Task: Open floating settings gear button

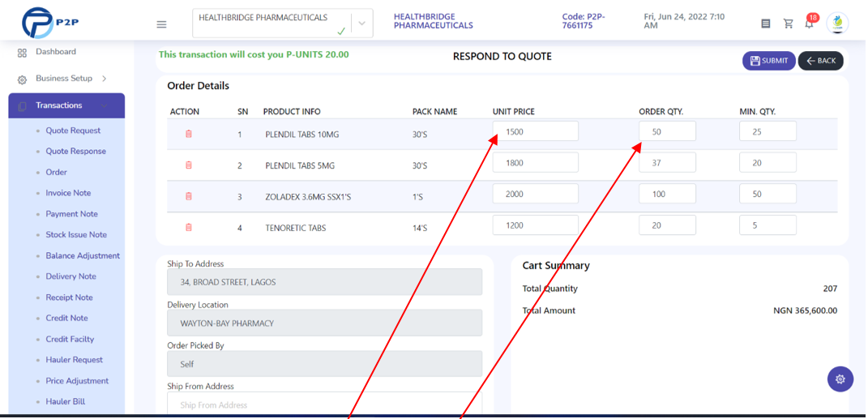Action: [x=840, y=379]
